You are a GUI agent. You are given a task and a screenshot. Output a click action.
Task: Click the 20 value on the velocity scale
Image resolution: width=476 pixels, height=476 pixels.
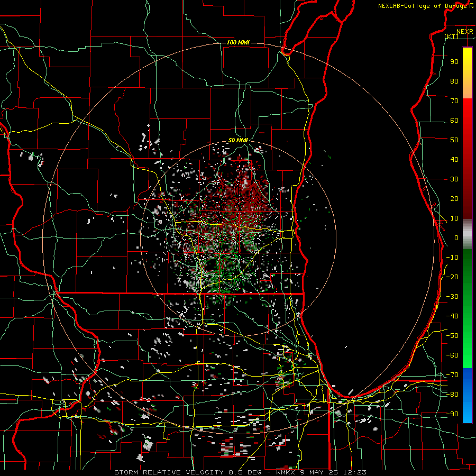tap(454, 199)
